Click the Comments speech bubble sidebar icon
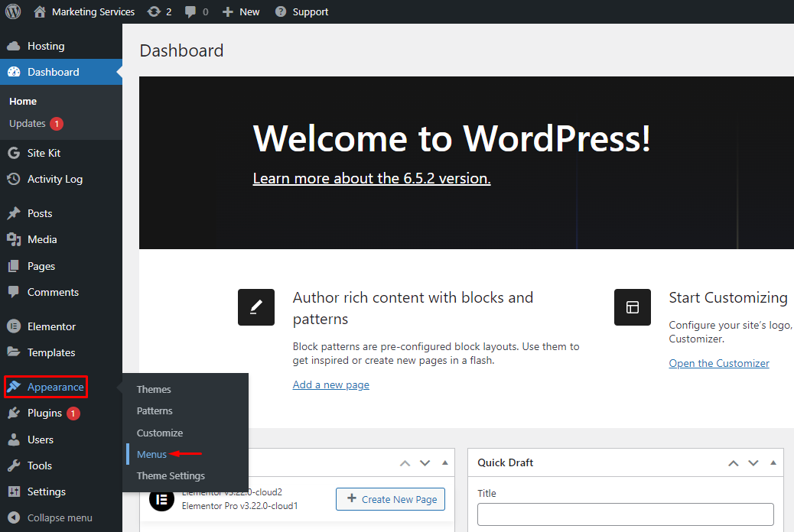 pos(14,292)
